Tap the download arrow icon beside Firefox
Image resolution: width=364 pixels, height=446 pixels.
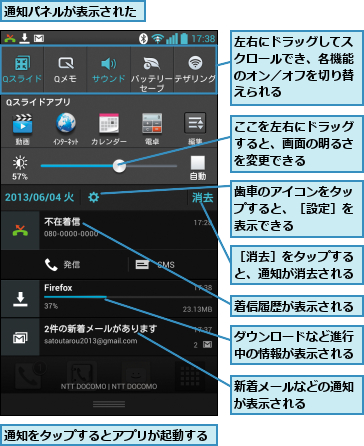20,299
